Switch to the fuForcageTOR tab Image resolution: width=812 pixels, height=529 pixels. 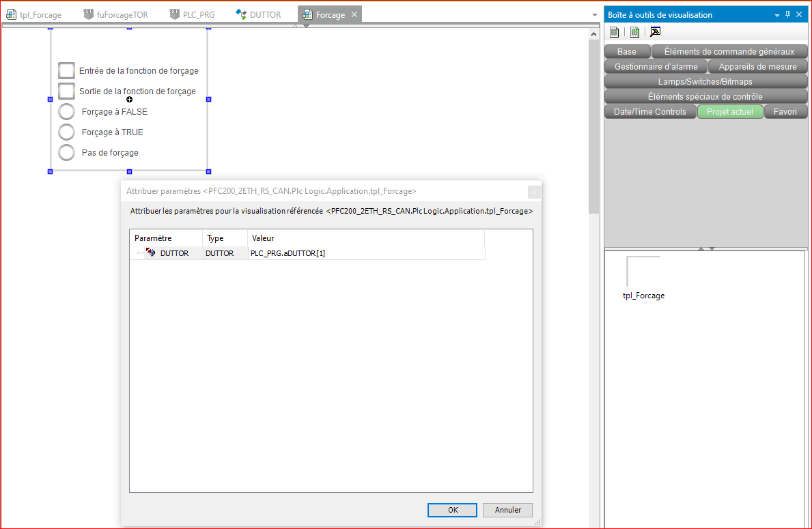115,14
